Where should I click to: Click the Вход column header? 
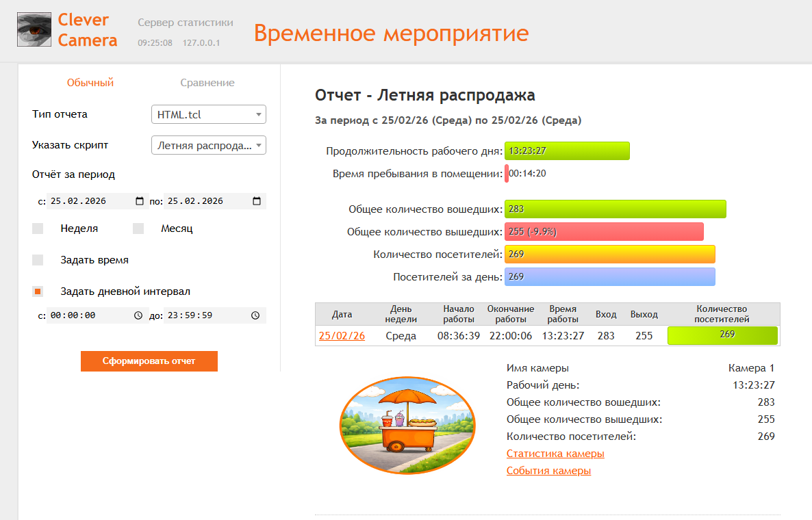[606, 315]
